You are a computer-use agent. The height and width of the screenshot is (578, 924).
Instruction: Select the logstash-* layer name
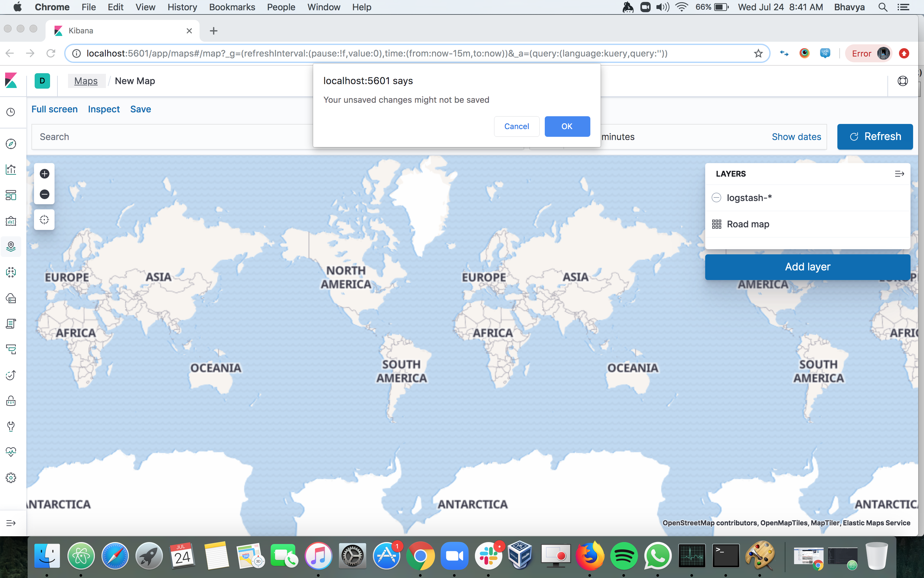pyautogui.click(x=749, y=197)
